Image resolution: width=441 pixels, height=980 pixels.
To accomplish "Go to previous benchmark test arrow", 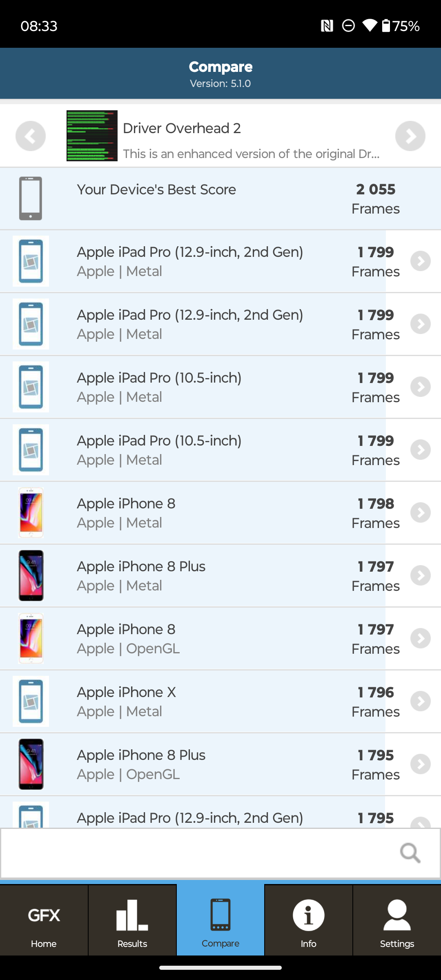I will (31, 136).
